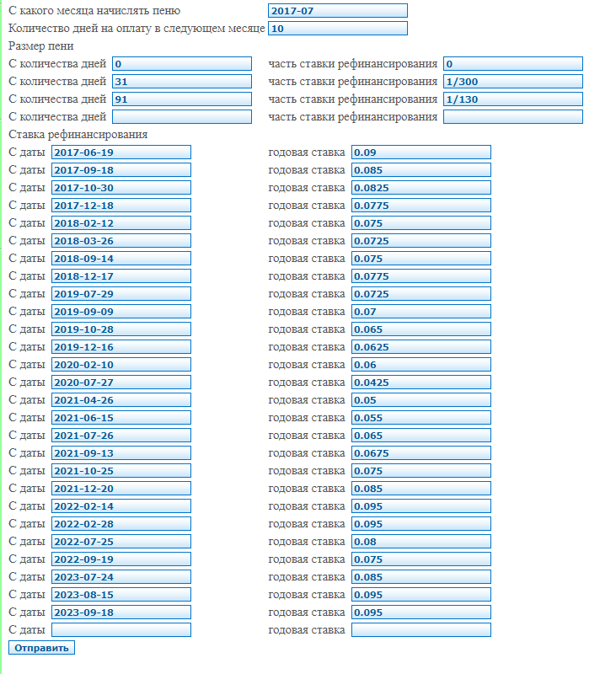Select the date field with 2018-09-14
The width and height of the screenshot is (616, 674).
121,259
